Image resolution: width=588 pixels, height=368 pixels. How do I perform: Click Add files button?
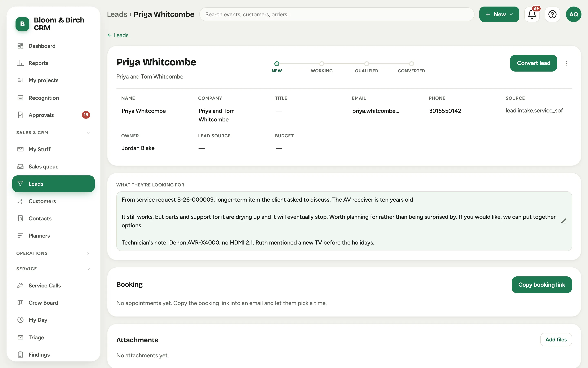(x=556, y=340)
